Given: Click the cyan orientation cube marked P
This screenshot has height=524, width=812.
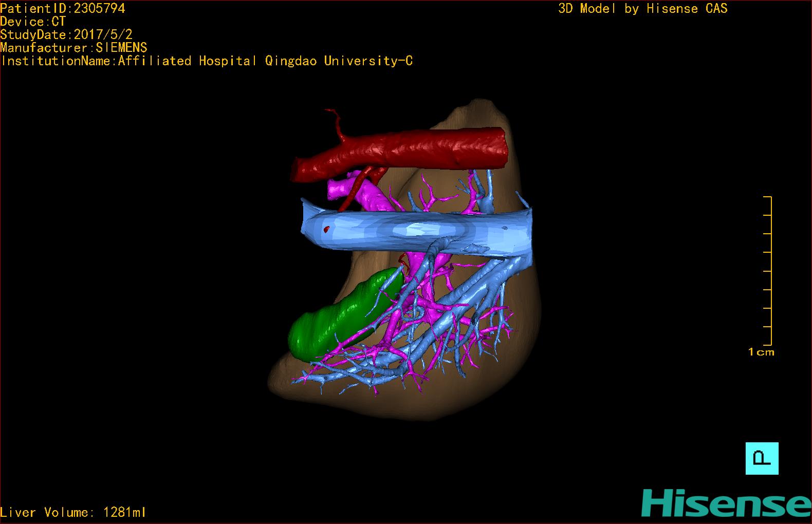Looking at the screenshot, I should tap(762, 458).
